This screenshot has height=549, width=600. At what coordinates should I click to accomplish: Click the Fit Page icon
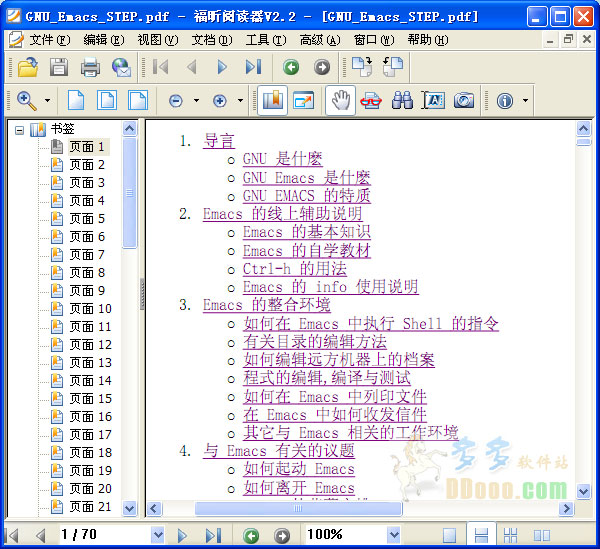click(107, 100)
